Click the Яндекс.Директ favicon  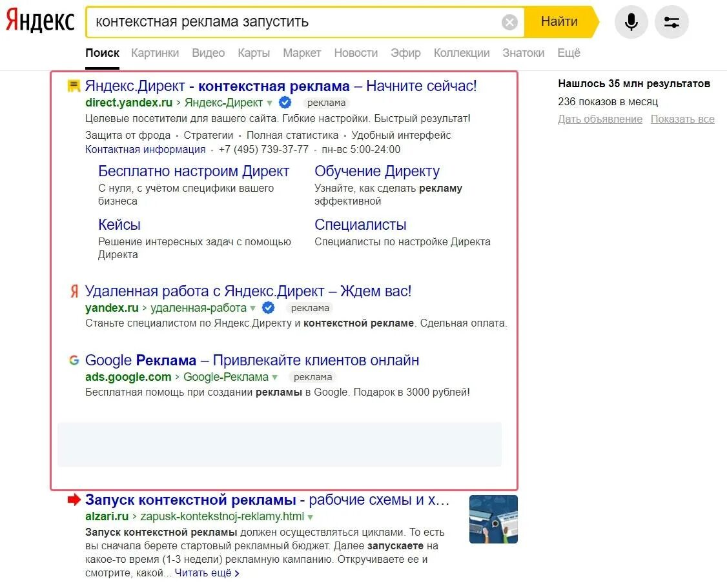(x=74, y=86)
